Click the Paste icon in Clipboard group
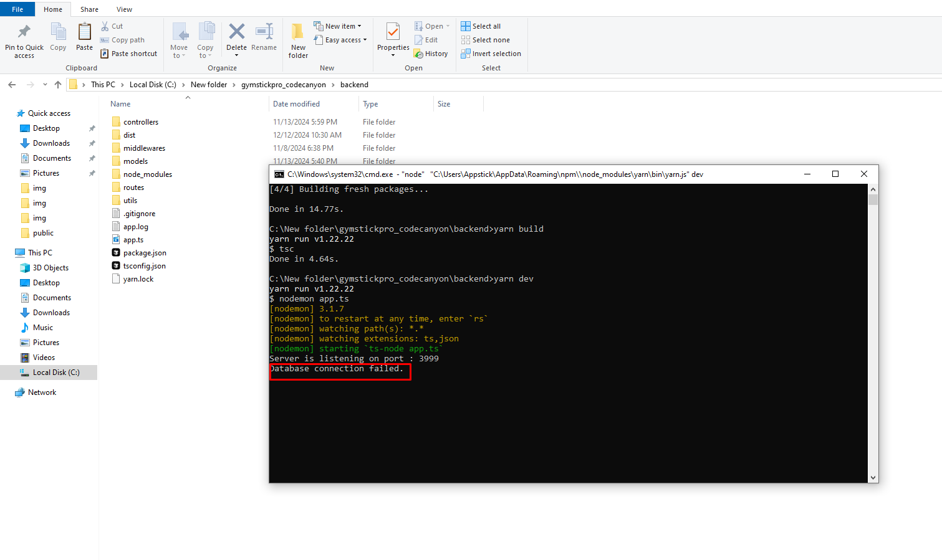The width and height of the screenshot is (942, 560). 84,32
